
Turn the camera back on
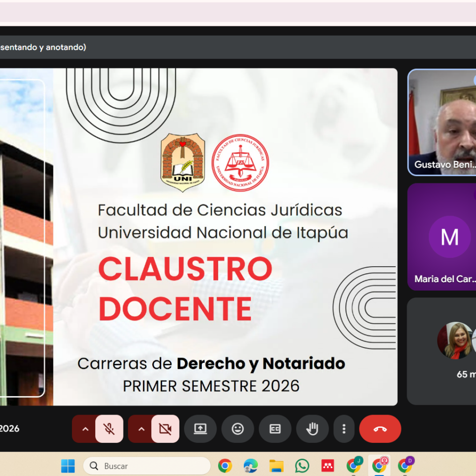[166, 428]
